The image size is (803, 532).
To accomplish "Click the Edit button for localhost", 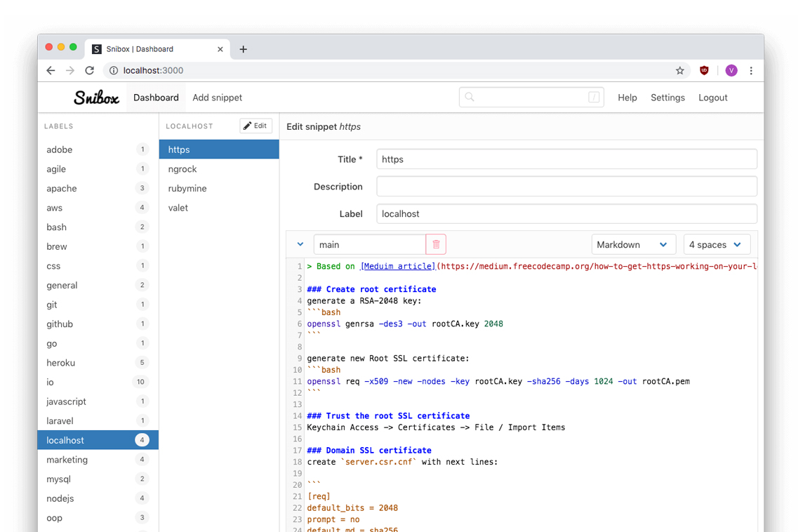I will tap(255, 126).
